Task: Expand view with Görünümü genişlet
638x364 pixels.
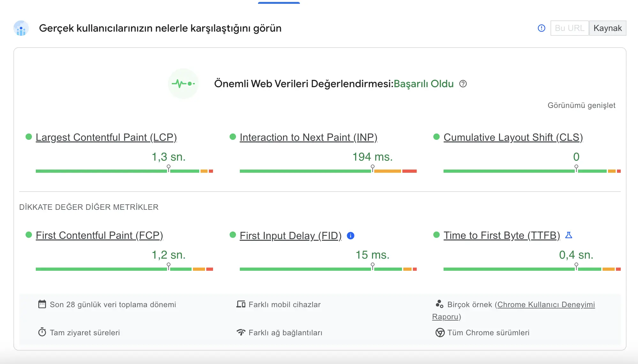Action: [581, 105]
